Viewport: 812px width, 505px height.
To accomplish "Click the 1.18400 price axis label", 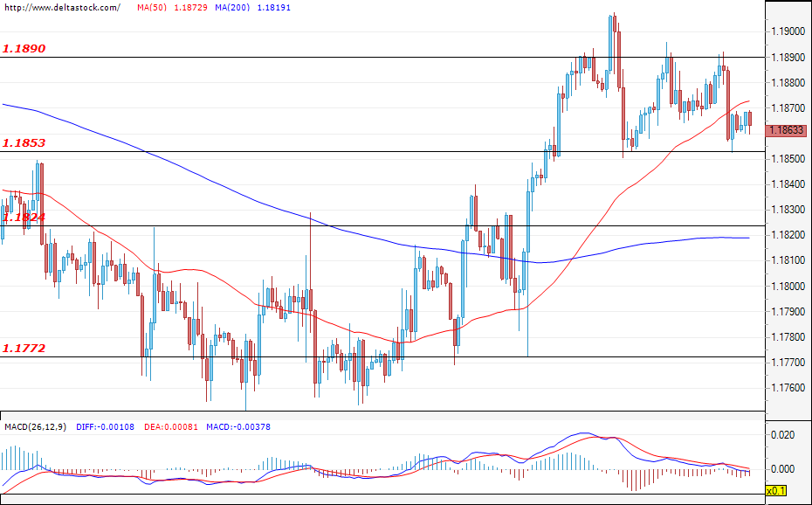I will 788,184.
